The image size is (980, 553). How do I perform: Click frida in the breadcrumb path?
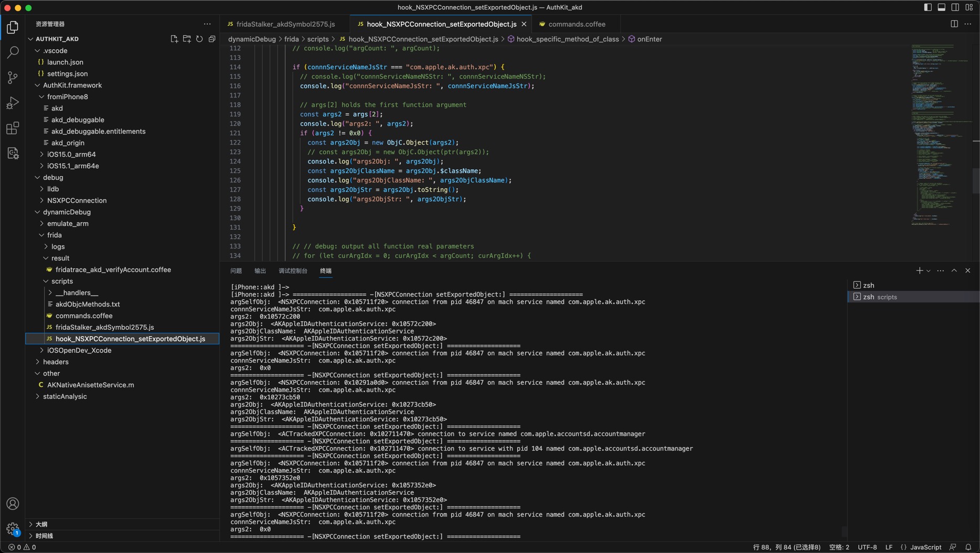291,39
